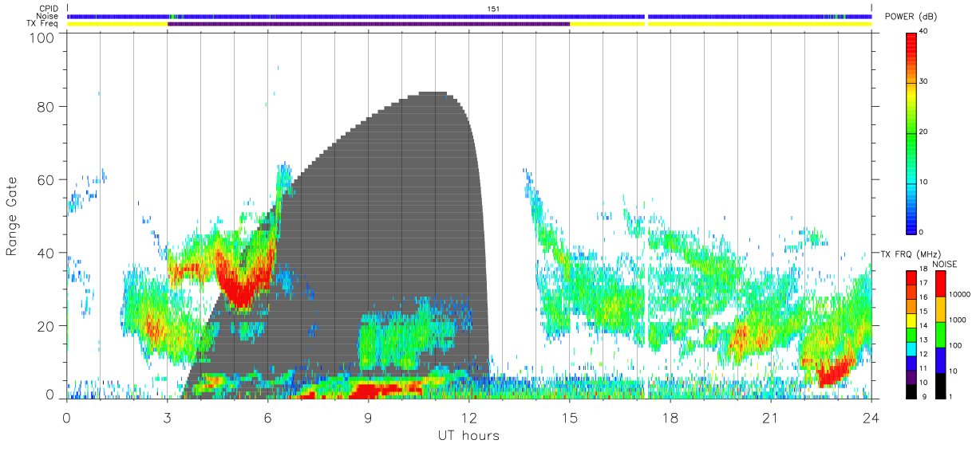Click the 18 tick label on UT hours axis
The height and width of the screenshot is (452, 980).
pyautogui.click(x=669, y=418)
